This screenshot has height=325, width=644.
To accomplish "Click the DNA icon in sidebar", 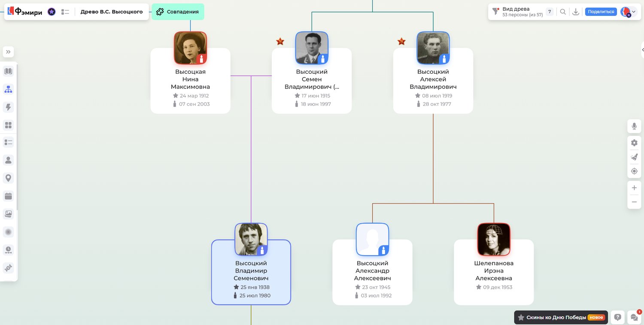I will click(x=8, y=268).
